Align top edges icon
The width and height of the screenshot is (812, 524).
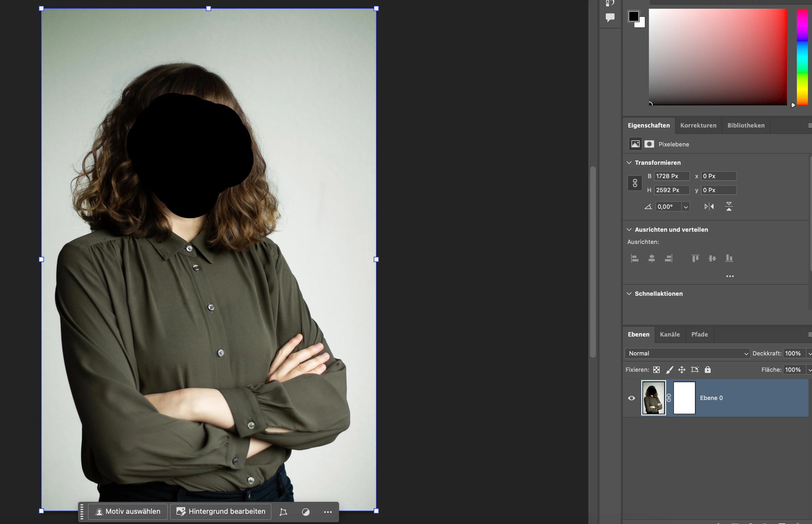[695, 258]
